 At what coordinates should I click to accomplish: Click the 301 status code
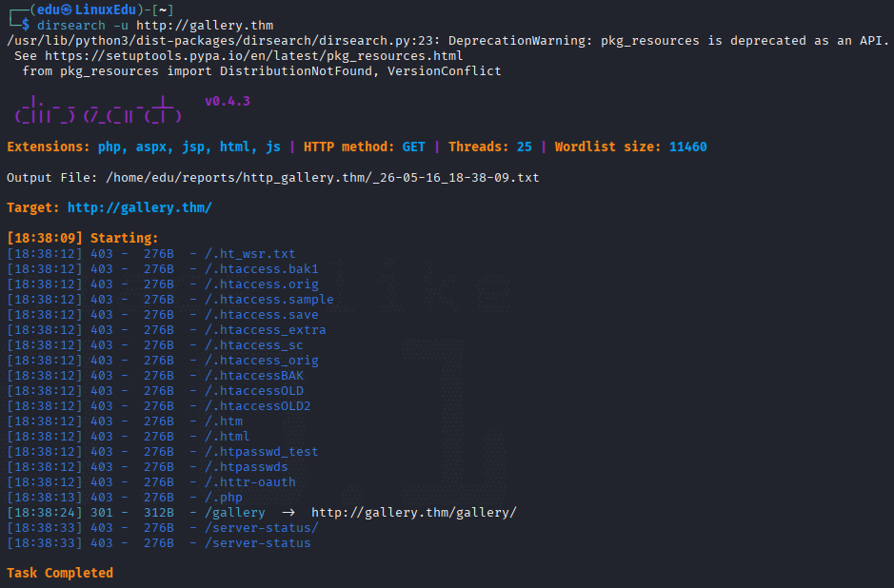[x=102, y=513]
